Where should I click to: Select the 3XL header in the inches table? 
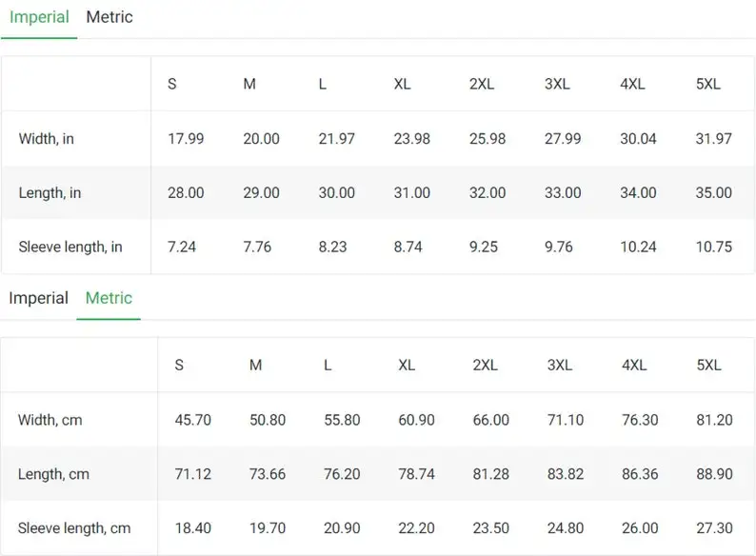click(x=557, y=84)
